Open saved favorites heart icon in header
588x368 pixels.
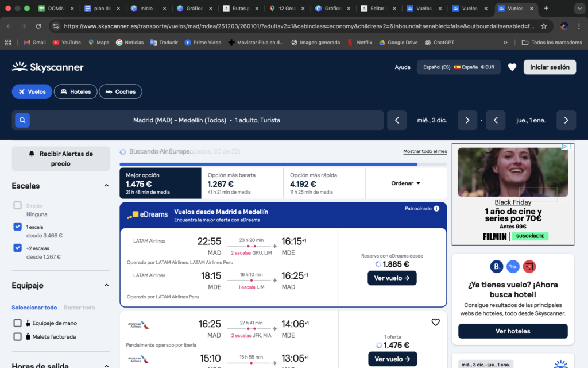[512, 67]
